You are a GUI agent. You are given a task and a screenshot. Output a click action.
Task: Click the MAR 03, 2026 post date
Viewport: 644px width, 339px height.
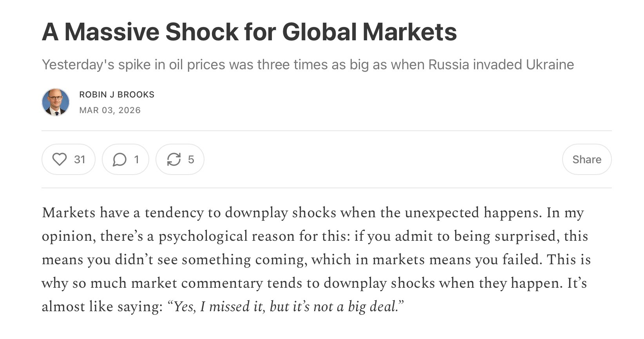[x=110, y=110]
